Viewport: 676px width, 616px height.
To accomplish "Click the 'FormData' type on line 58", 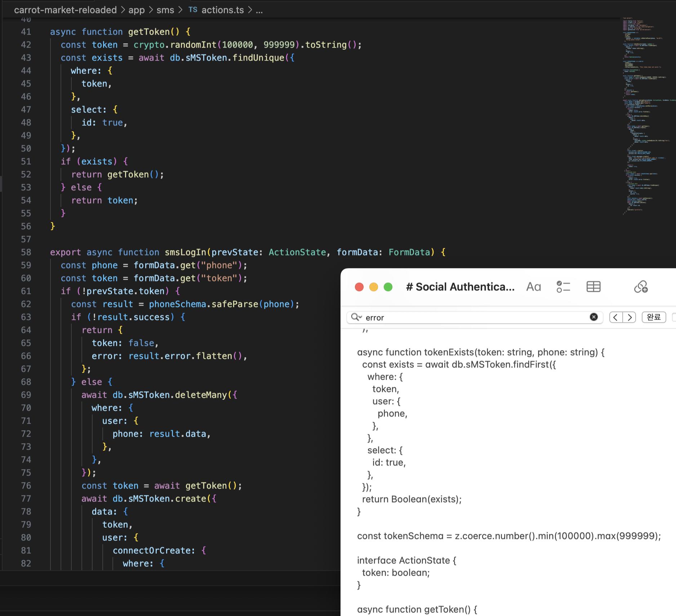I will pos(409,252).
